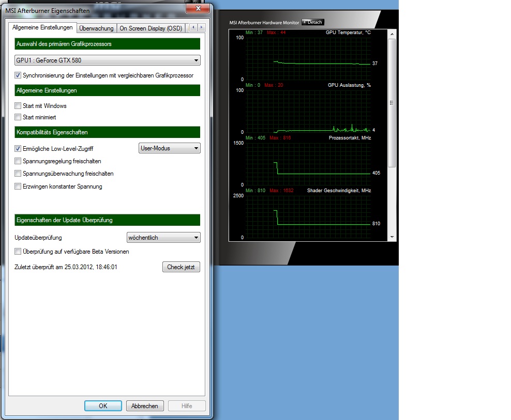
Task: Enable Start minimiert option
Action: point(18,117)
